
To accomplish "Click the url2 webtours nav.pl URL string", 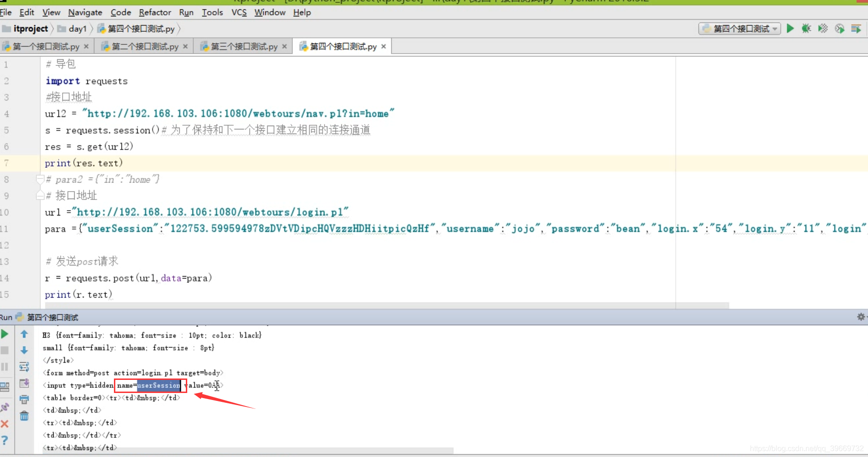I will pyautogui.click(x=238, y=114).
